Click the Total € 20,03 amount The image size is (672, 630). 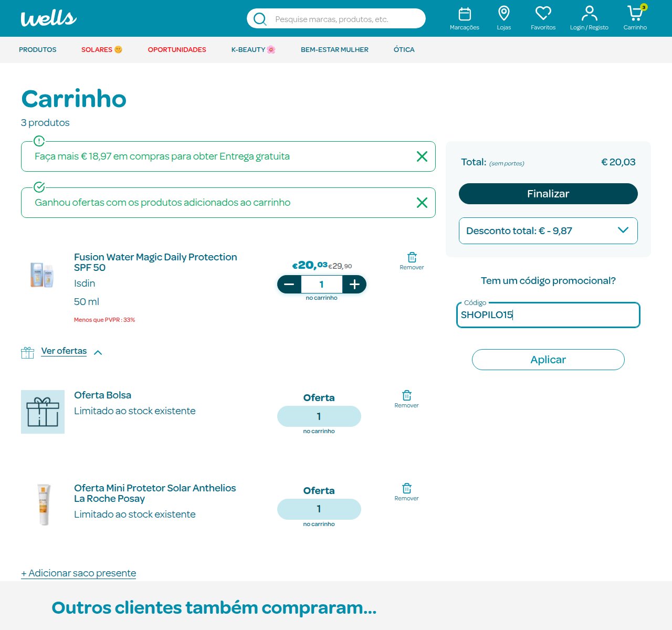point(618,162)
